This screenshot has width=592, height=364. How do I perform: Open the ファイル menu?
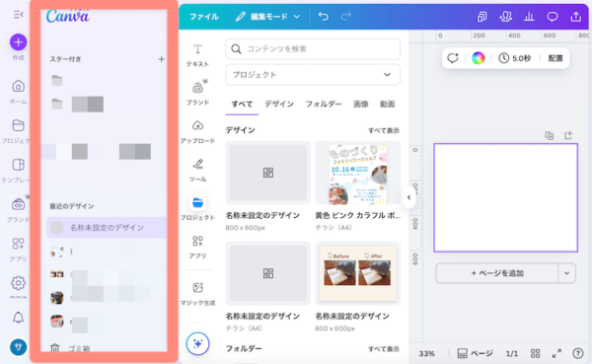click(204, 17)
